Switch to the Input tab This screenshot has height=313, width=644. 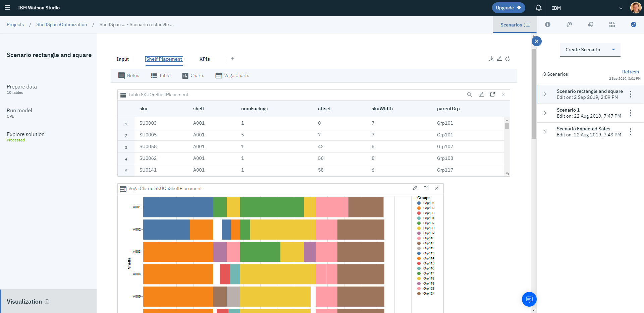coord(123,59)
